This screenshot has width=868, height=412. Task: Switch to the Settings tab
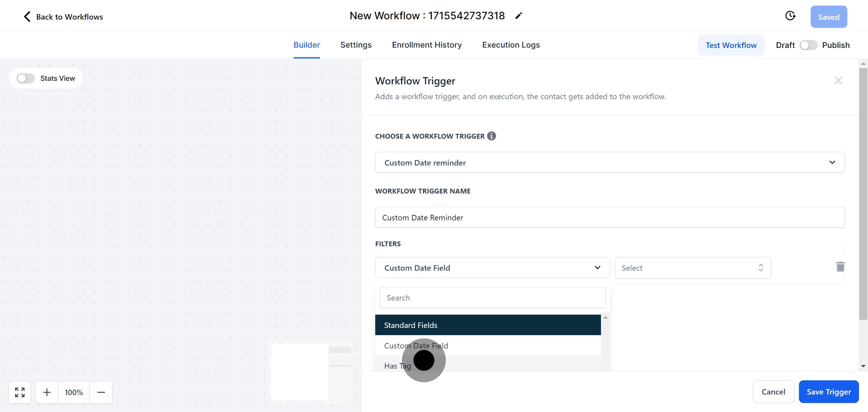(356, 45)
